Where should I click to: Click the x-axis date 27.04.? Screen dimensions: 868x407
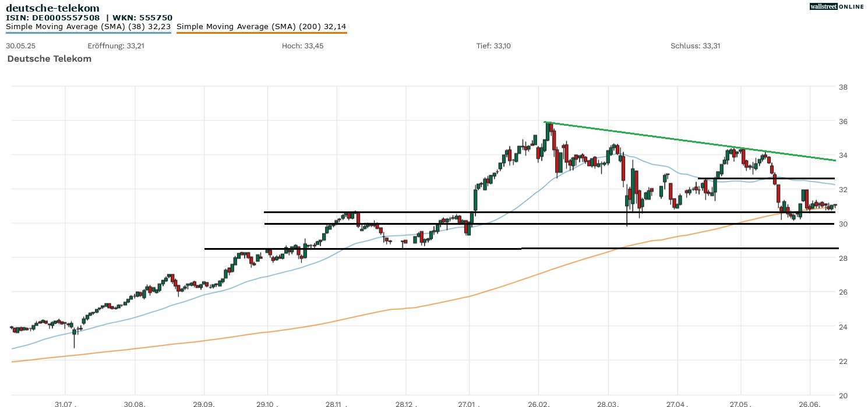click(678, 403)
